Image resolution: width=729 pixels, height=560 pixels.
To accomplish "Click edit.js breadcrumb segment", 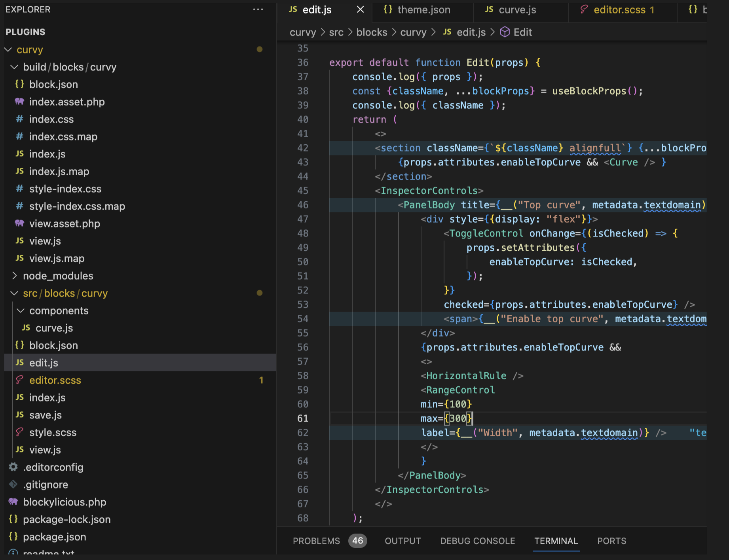I will tap(471, 32).
